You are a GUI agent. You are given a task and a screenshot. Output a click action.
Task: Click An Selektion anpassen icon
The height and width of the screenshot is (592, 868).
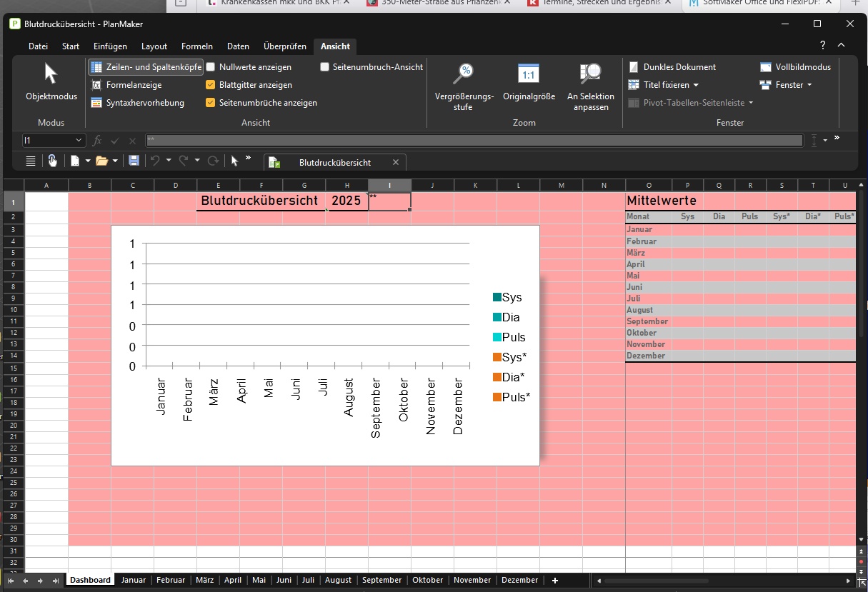[x=591, y=74]
